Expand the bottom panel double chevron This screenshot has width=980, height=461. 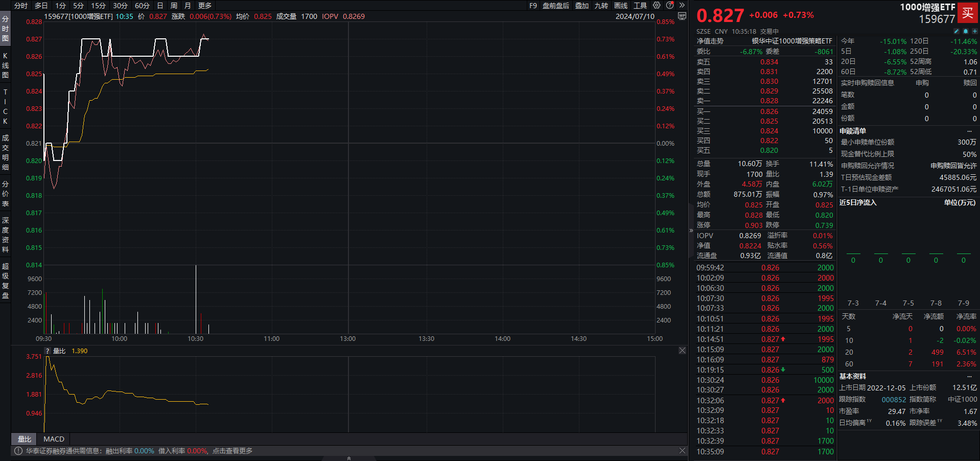click(349, 458)
